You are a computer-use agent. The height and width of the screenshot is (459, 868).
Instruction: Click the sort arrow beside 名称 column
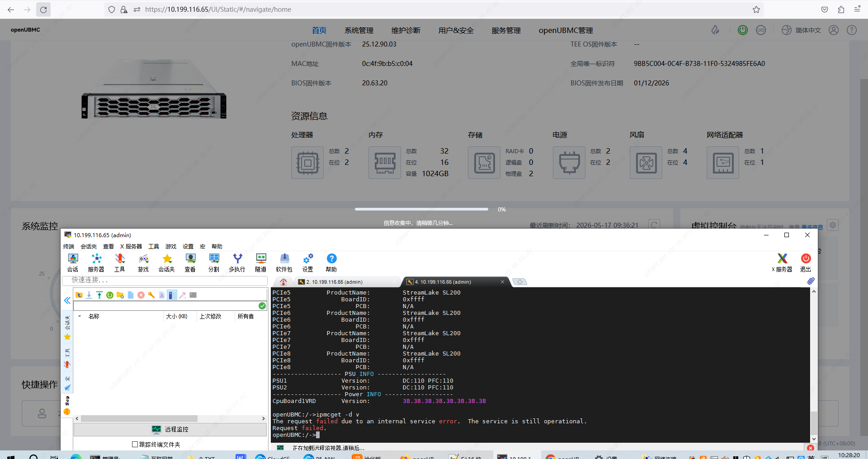pos(80,316)
